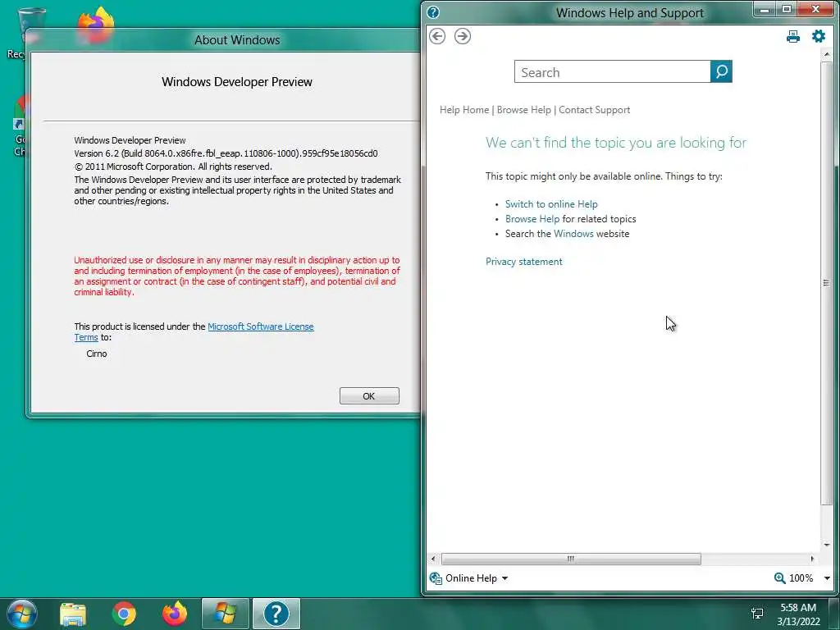
Task: Open the Browse Help navigation link
Action: click(x=523, y=110)
